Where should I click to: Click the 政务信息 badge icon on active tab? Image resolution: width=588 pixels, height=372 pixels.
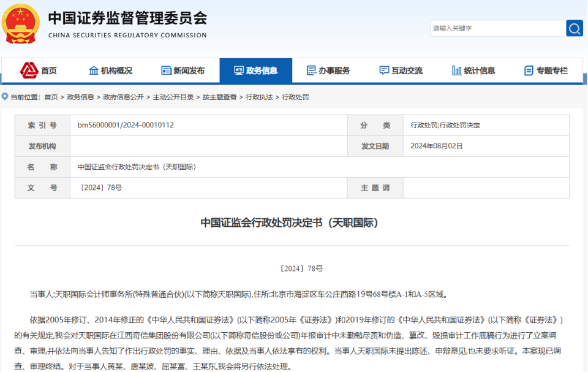tap(239, 69)
